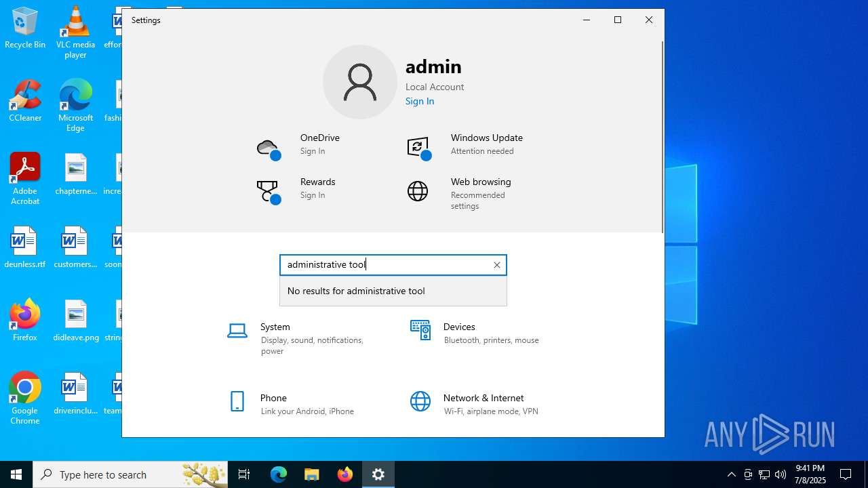
Task: Click the Sign In link under Local Account
Action: coord(420,101)
